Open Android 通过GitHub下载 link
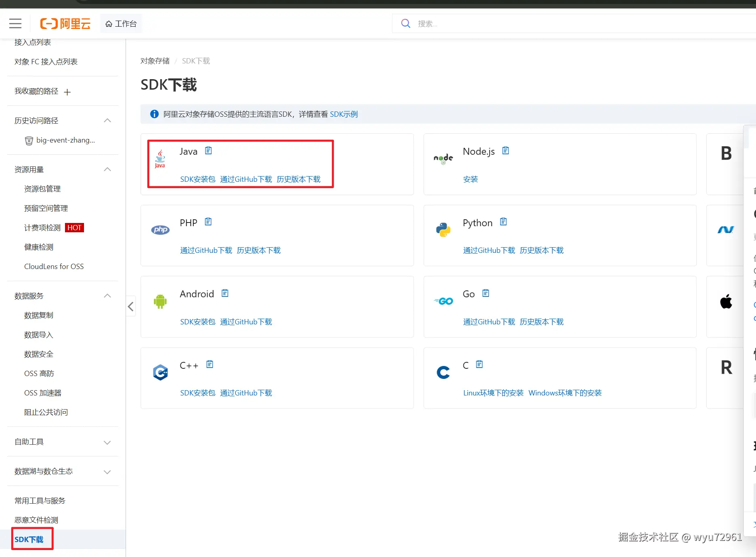The width and height of the screenshot is (756, 557). (246, 322)
